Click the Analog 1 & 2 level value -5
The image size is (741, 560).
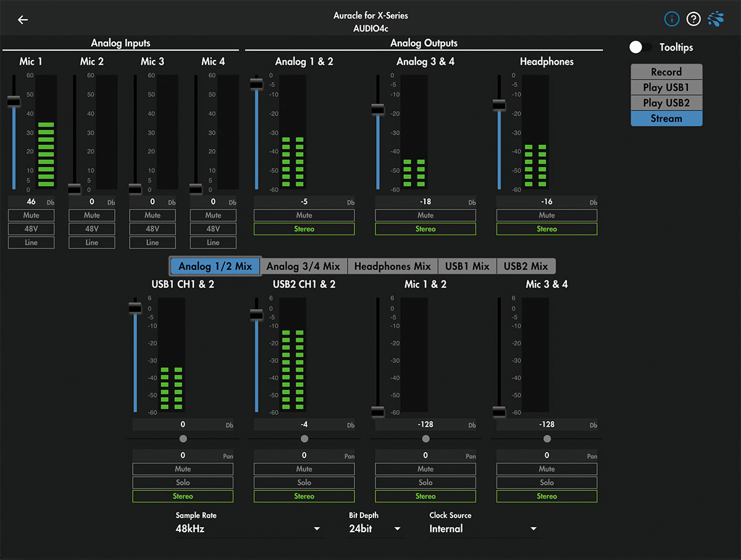point(304,202)
